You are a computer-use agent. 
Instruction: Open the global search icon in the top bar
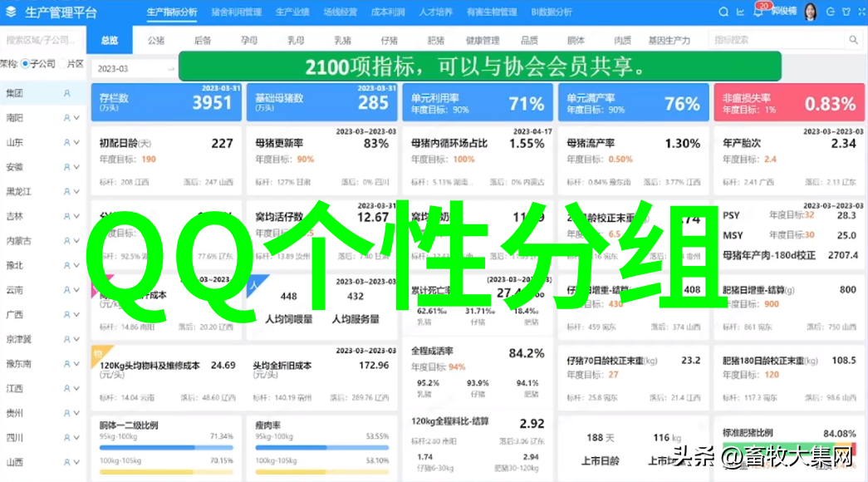tap(723, 12)
